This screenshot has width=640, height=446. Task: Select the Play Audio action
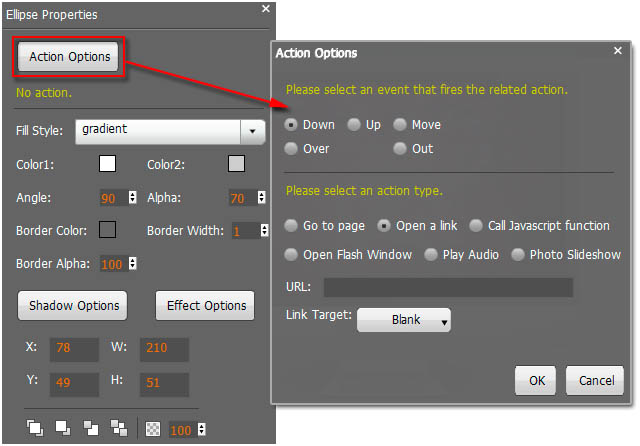click(431, 255)
